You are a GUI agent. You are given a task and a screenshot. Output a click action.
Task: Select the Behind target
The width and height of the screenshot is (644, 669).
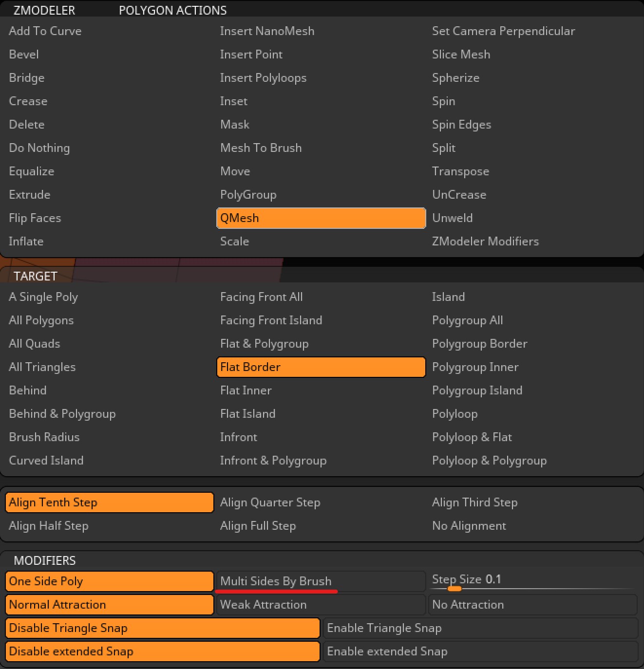tap(28, 390)
